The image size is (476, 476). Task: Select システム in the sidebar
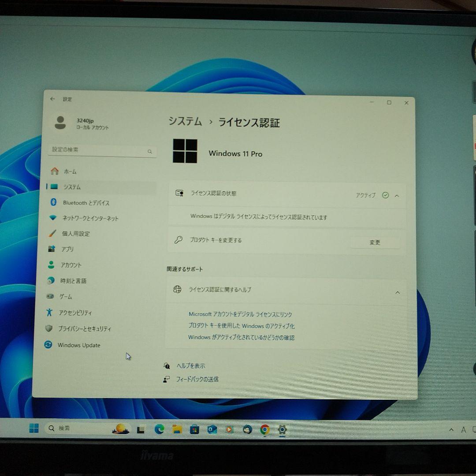(x=101, y=187)
